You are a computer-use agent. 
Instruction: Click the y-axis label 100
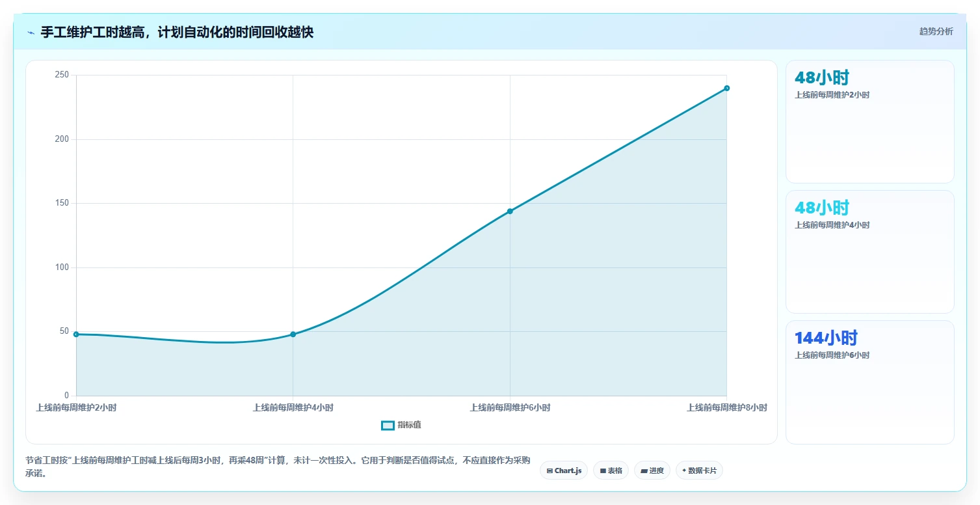(x=62, y=267)
